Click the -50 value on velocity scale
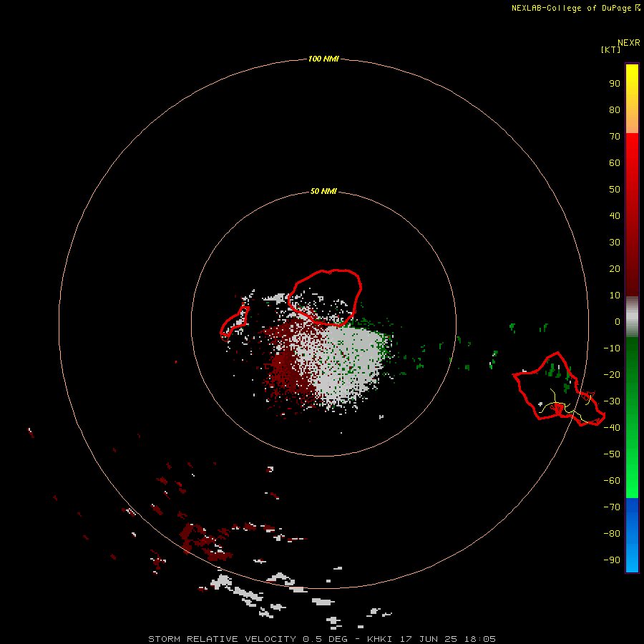The height and width of the screenshot is (644, 644). tap(612, 454)
